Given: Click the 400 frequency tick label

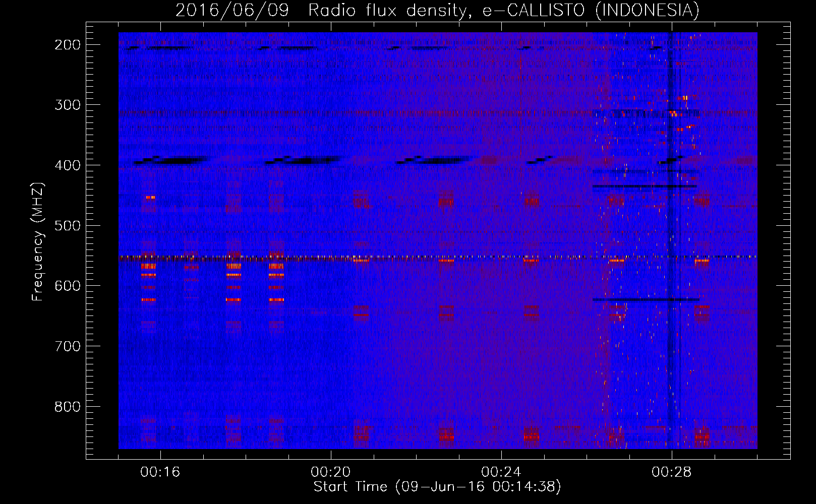Looking at the screenshot, I should point(68,165).
